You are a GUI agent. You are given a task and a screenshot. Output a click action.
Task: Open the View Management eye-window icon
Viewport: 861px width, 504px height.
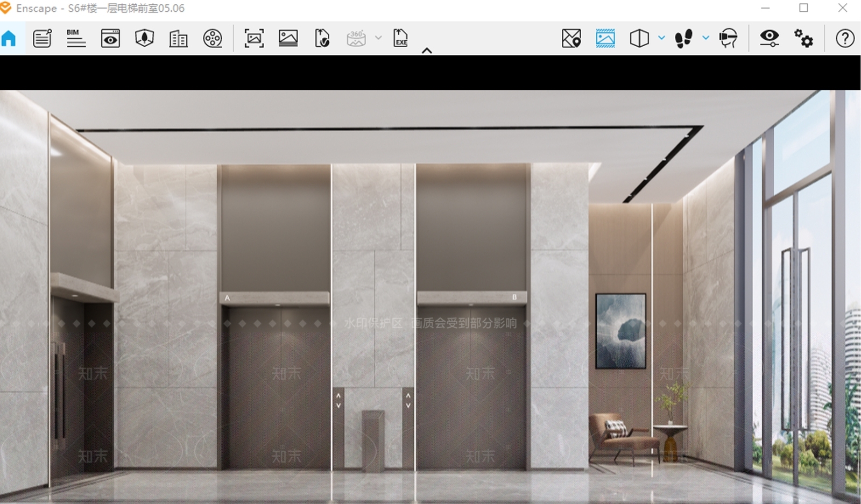(110, 38)
